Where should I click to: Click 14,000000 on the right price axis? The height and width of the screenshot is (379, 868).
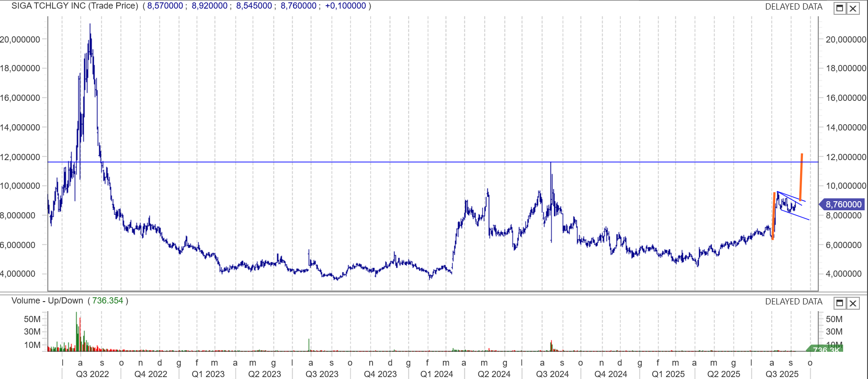846,128
